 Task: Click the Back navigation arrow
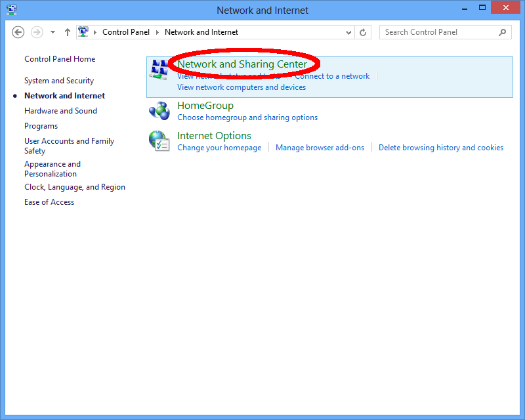pyautogui.click(x=18, y=33)
